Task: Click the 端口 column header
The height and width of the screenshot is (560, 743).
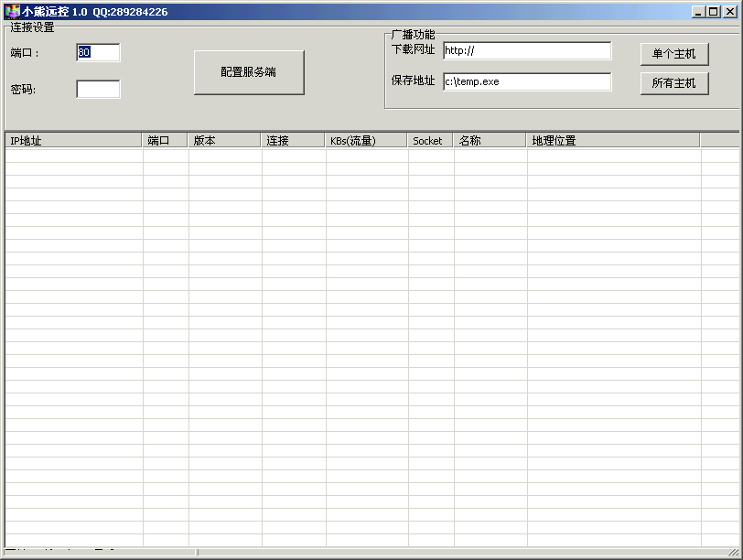Action: [x=165, y=141]
